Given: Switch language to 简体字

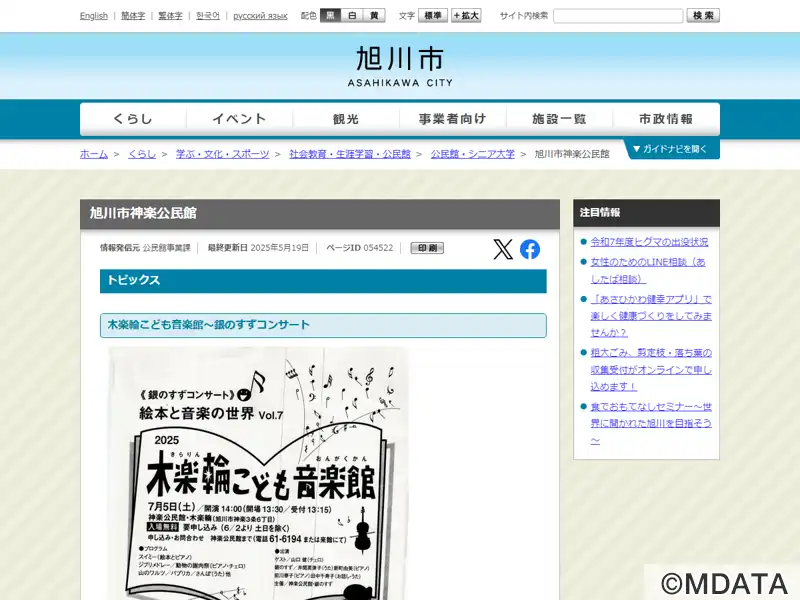Looking at the screenshot, I should pos(133,16).
